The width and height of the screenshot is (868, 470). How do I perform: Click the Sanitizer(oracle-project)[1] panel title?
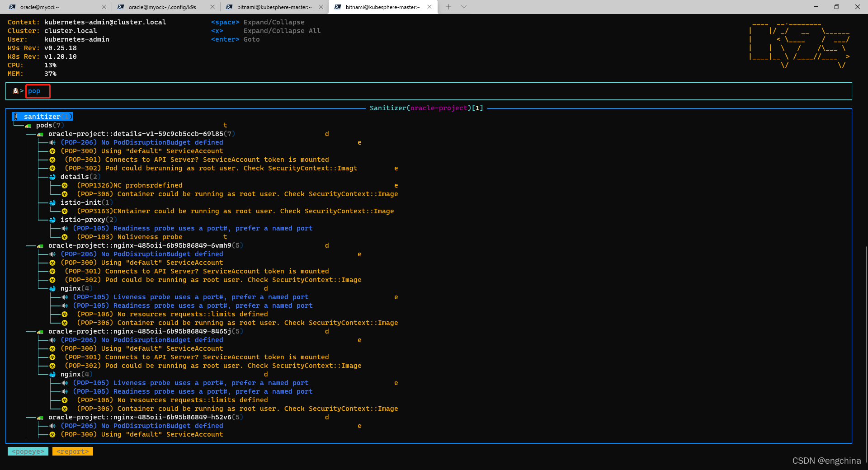426,108
